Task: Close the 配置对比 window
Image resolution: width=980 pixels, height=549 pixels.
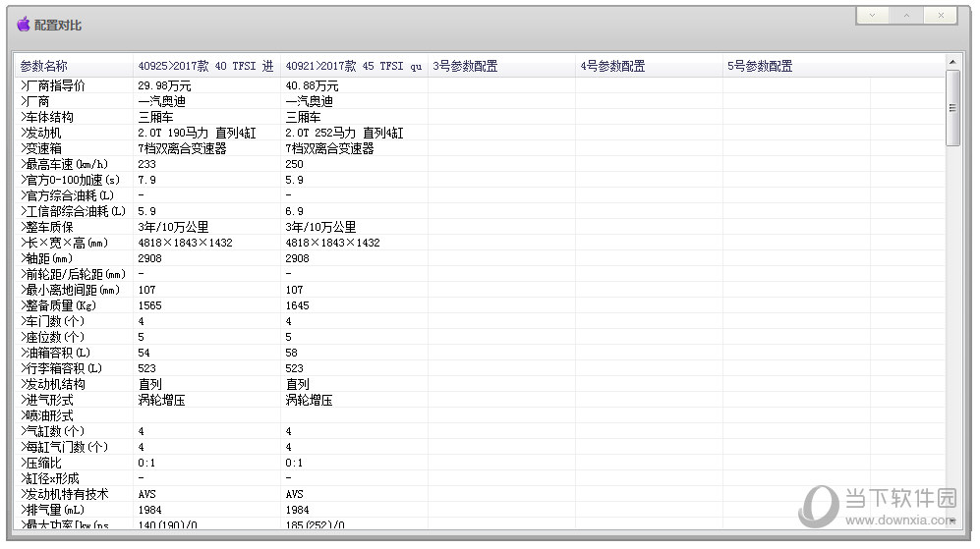Action: click(941, 15)
